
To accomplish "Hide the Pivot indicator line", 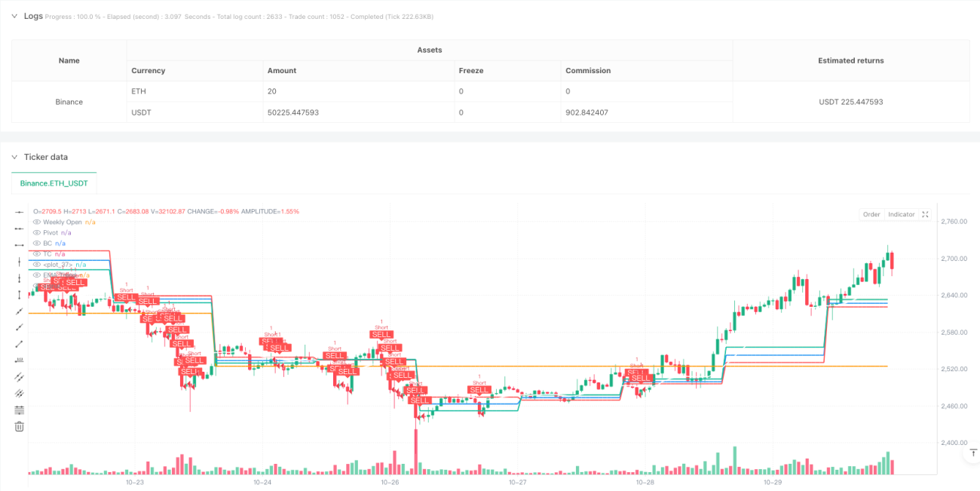I will point(38,233).
